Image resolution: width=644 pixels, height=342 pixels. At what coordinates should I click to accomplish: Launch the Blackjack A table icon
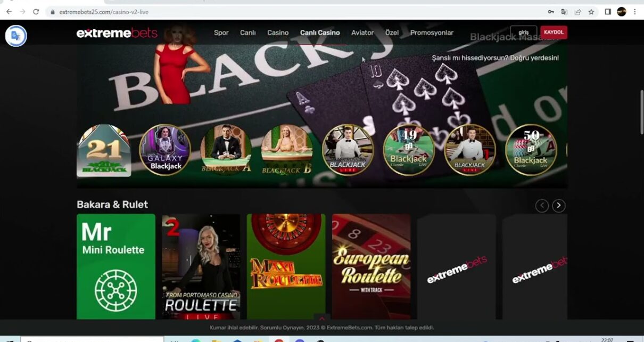[226, 150]
